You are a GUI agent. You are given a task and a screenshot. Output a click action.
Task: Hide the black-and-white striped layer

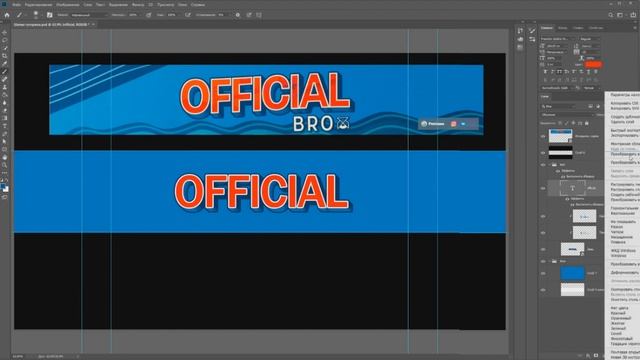pos(543,153)
